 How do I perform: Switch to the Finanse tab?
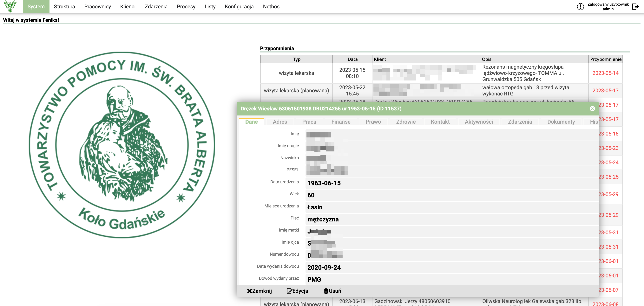[x=341, y=122]
